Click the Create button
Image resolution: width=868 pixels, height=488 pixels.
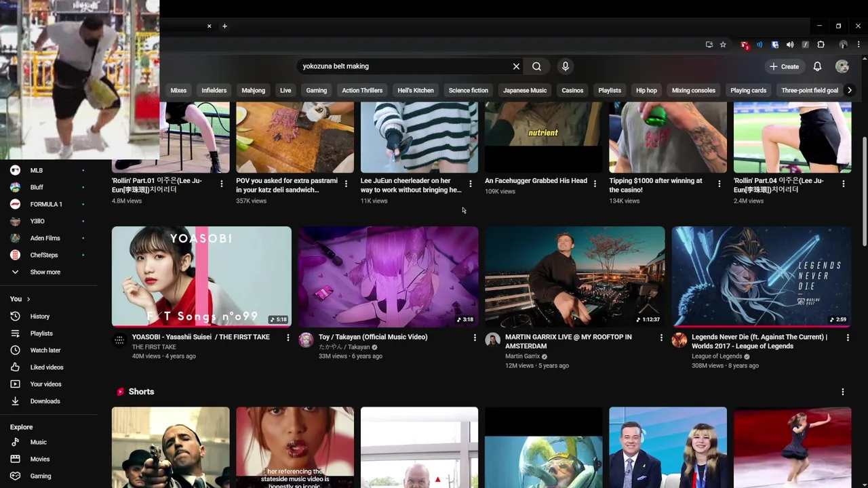[785, 66]
